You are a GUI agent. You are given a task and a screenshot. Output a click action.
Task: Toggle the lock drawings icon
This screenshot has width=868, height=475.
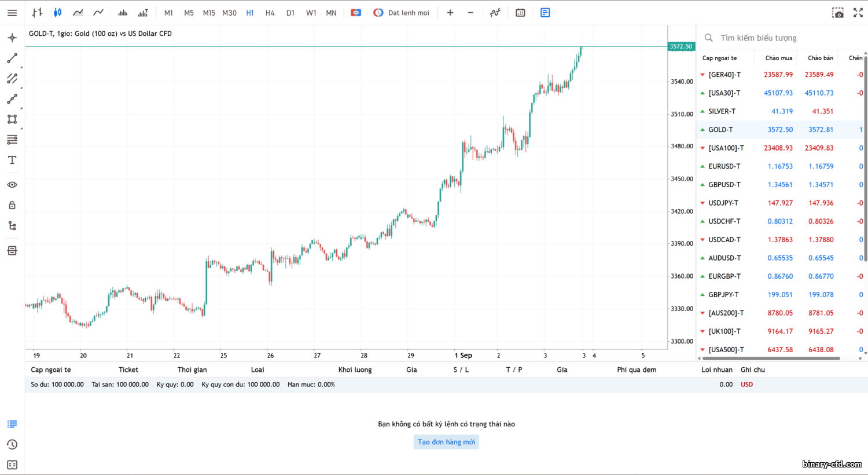pyautogui.click(x=12, y=205)
